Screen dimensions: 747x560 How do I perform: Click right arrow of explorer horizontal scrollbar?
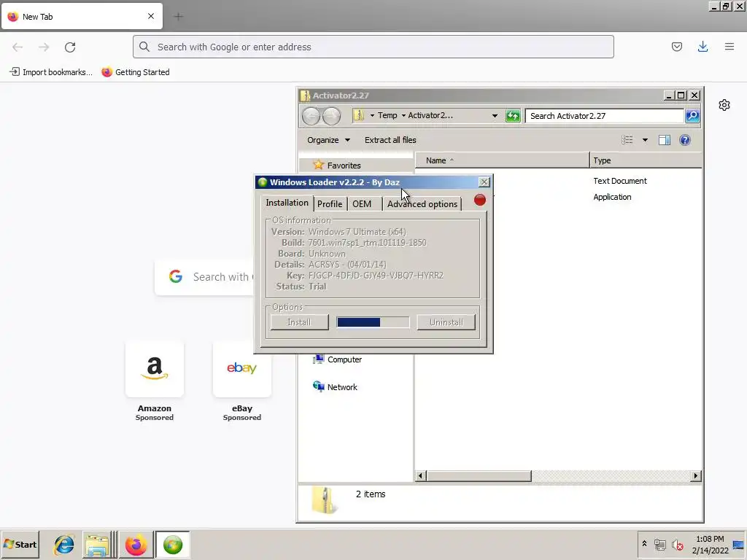695,475
